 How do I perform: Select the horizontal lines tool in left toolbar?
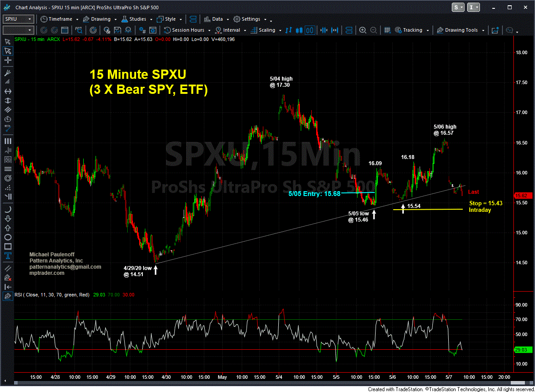click(7, 169)
